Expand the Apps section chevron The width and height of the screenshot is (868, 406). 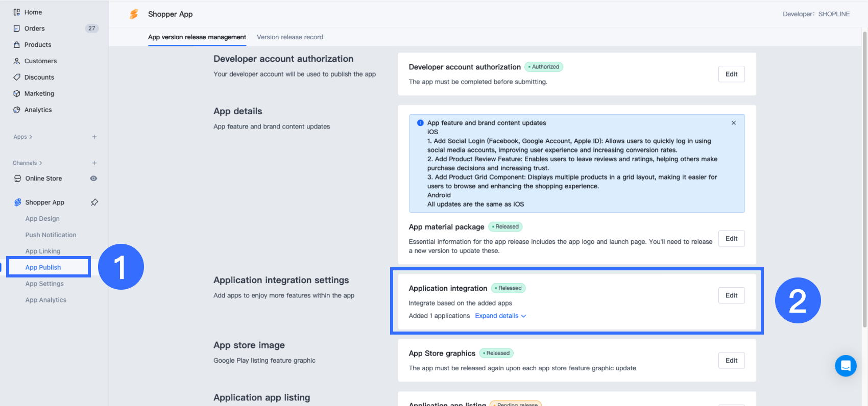tap(31, 137)
